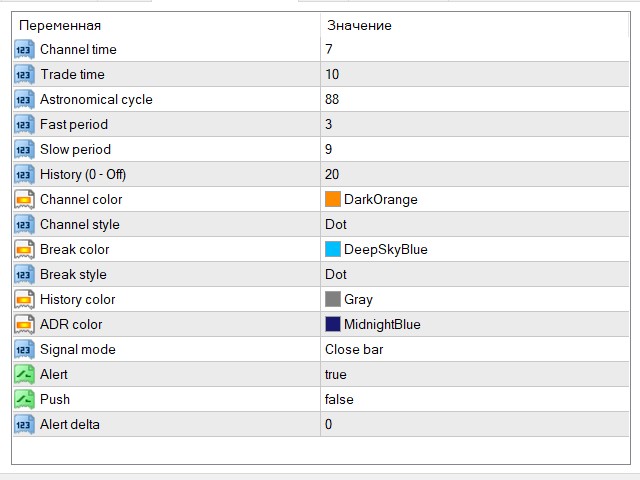Edit the Slow period value 9
This screenshot has height=480, width=640.
329,149
